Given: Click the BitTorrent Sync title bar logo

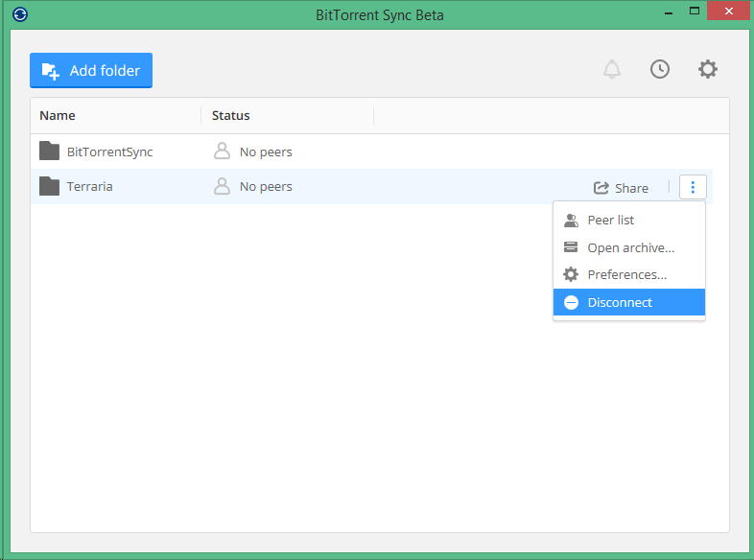Looking at the screenshot, I should pos(21,14).
